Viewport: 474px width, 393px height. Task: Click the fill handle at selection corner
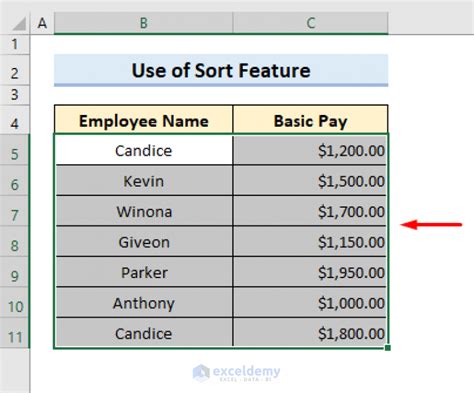tap(387, 348)
